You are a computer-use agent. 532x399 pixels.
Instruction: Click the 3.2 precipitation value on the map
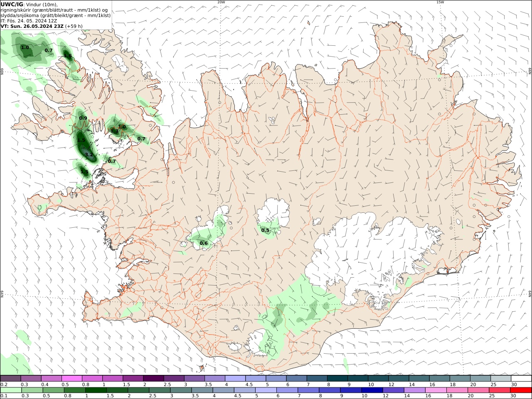(89, 155)
